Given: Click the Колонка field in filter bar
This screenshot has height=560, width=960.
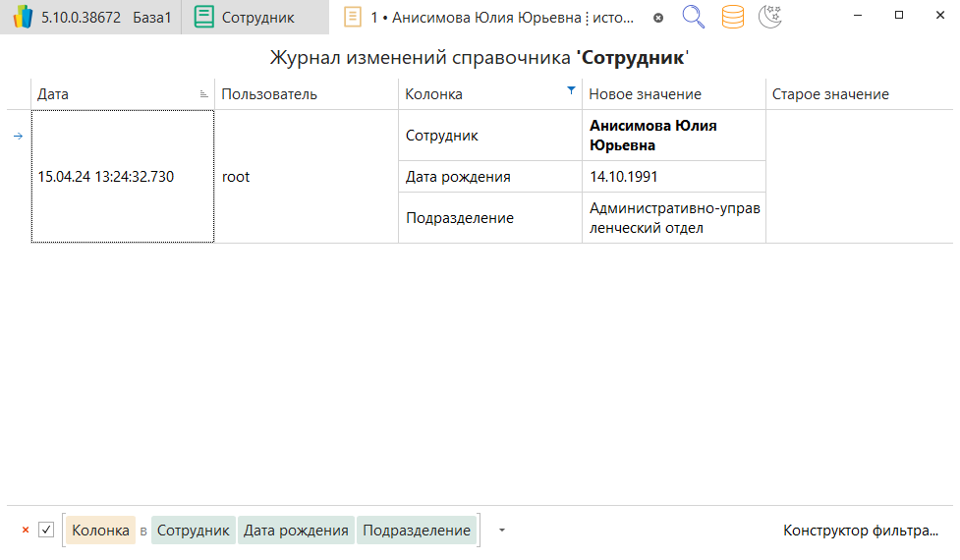Looking at the screenshot, I should (x=100, y=531).
